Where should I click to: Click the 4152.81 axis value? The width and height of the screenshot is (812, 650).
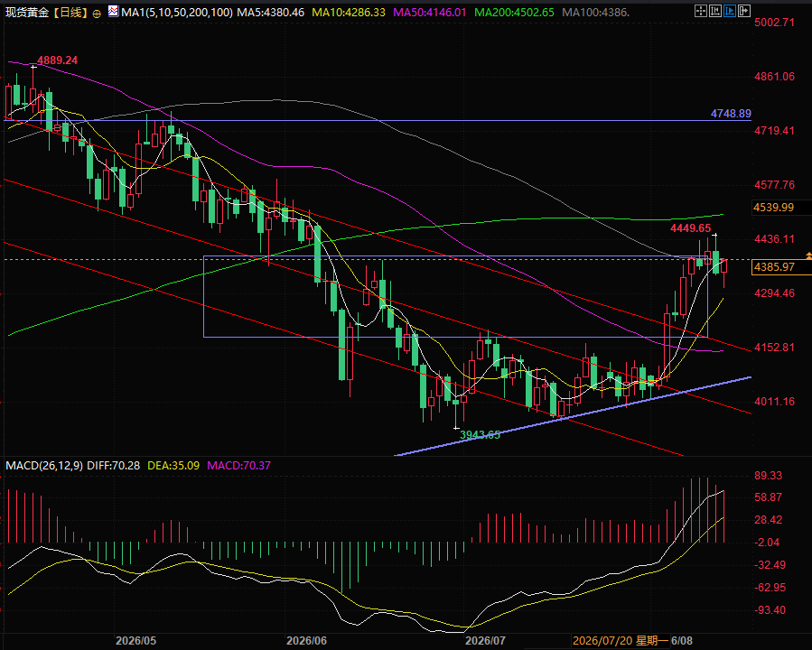(774, 348)
